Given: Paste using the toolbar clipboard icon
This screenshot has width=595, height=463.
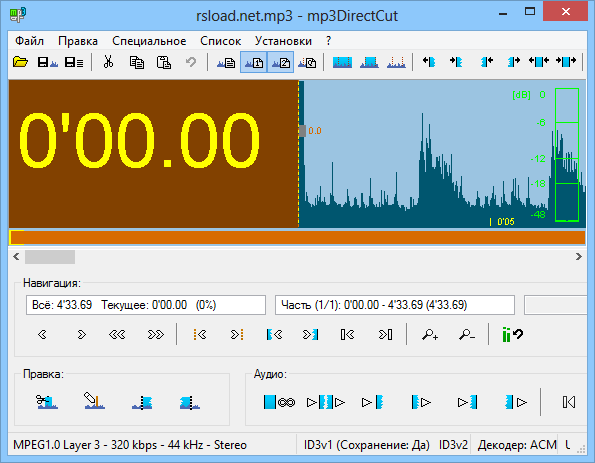Looking at the screenshot, I should (164, 62).
